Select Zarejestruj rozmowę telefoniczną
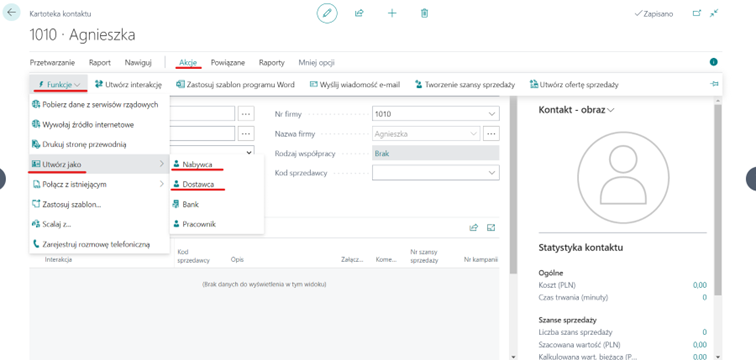This screenshot has height=360, width=756. pyautogui.click(x=99, y=244)
